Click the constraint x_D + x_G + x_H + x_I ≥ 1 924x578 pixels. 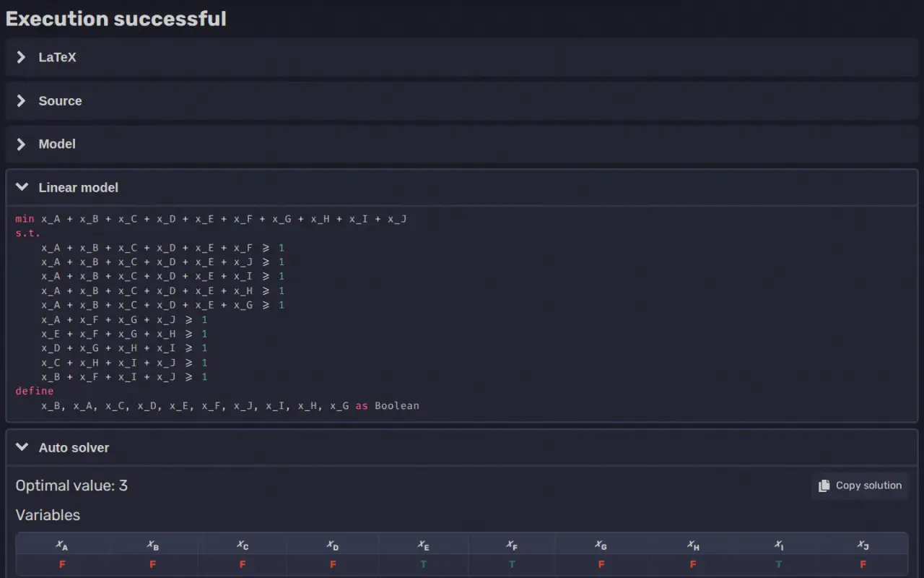coord(124,348)
